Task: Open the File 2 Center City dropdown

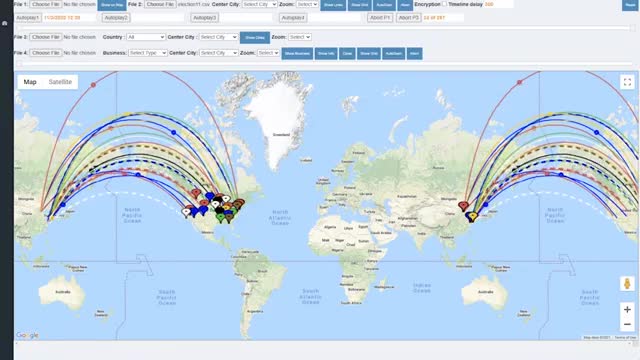Action: (260, 4)
